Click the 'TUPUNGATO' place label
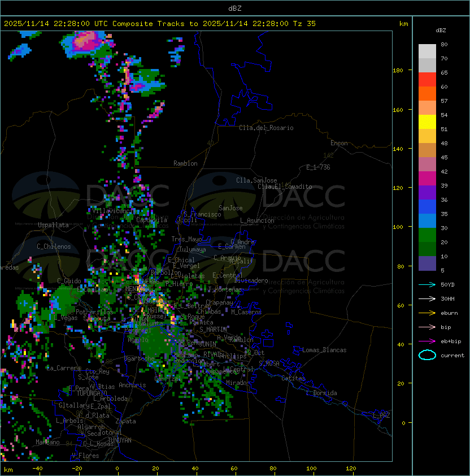Screen dimensions: 470x476 point(92,393)
